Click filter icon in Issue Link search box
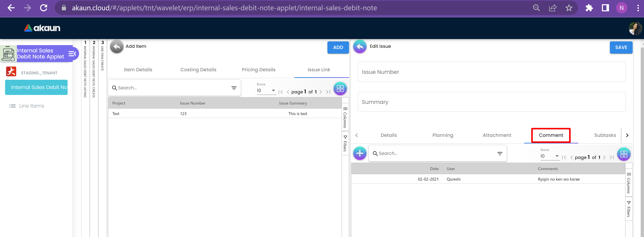Viewport: 644px width, 237px height. [x=234, y=88]
